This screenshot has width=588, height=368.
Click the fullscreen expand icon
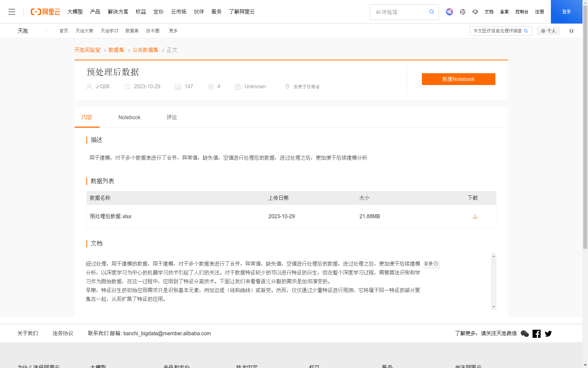pos(571,31)
